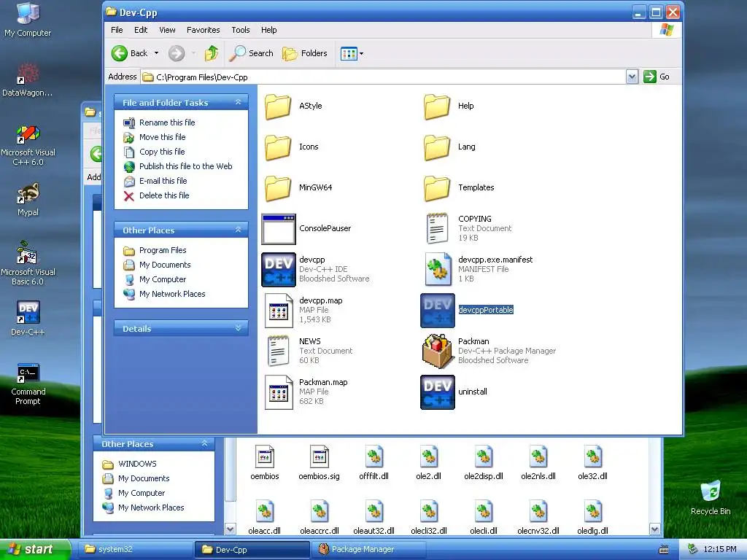Select the ConsolePauser application icon
The image size is (747, 560).
pos(278,228)
